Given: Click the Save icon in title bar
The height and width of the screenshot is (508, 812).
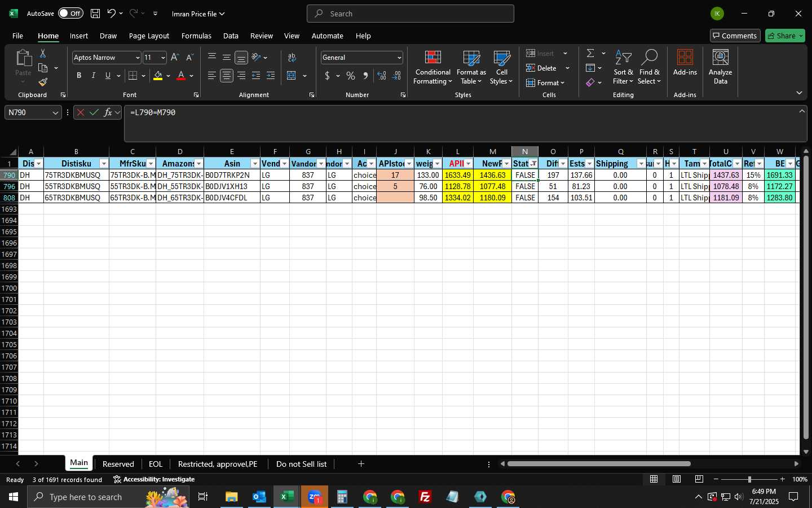Looking at the screenshot, I should [95, 14].
